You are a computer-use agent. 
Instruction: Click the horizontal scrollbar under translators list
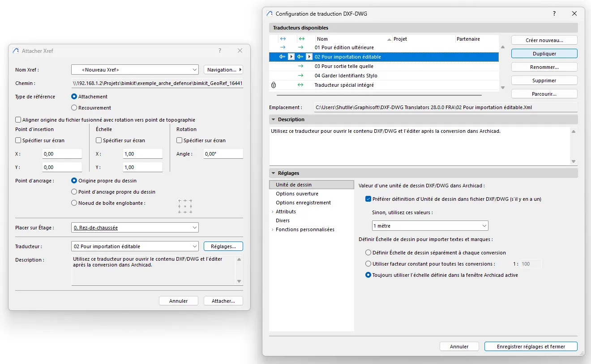(379, 95)
